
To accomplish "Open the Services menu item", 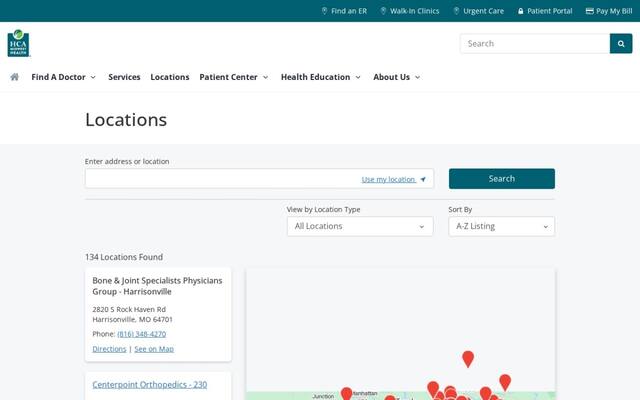I will click(124, 77).
